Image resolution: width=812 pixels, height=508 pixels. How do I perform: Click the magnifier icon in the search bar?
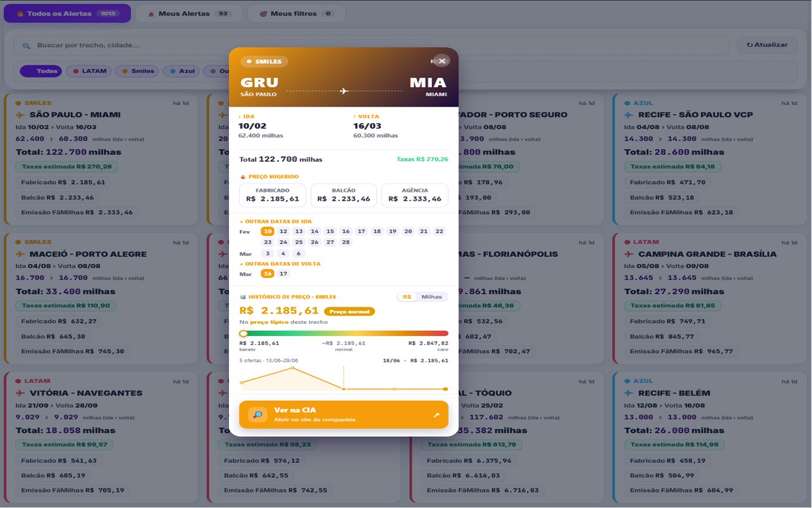(26, 46)
